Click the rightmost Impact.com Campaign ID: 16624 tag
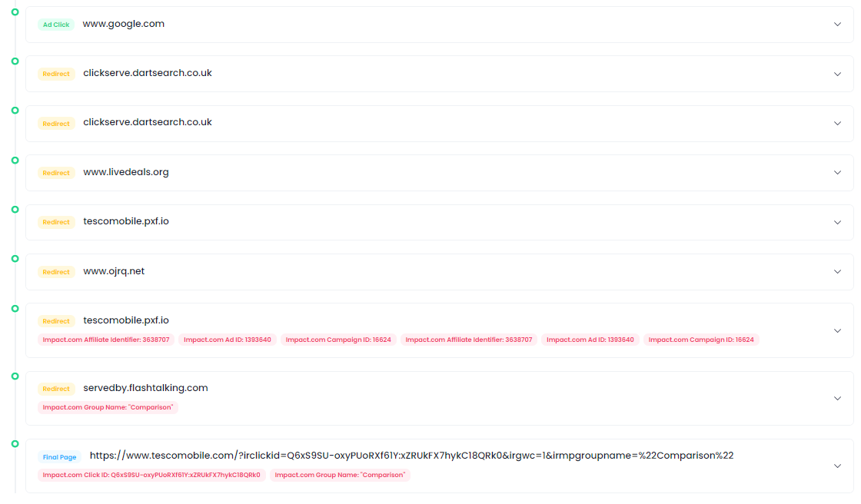Viewport: 861px width, 504px height. click(701, 340)
